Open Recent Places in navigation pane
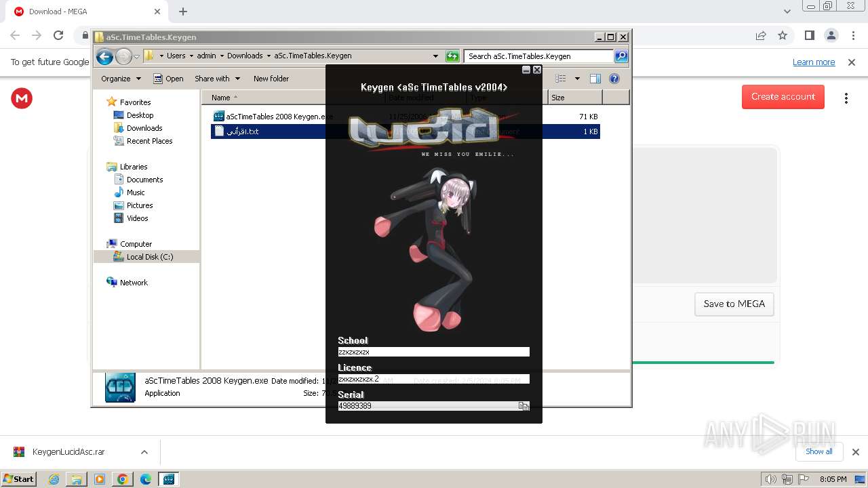 [x=149, y=141]
